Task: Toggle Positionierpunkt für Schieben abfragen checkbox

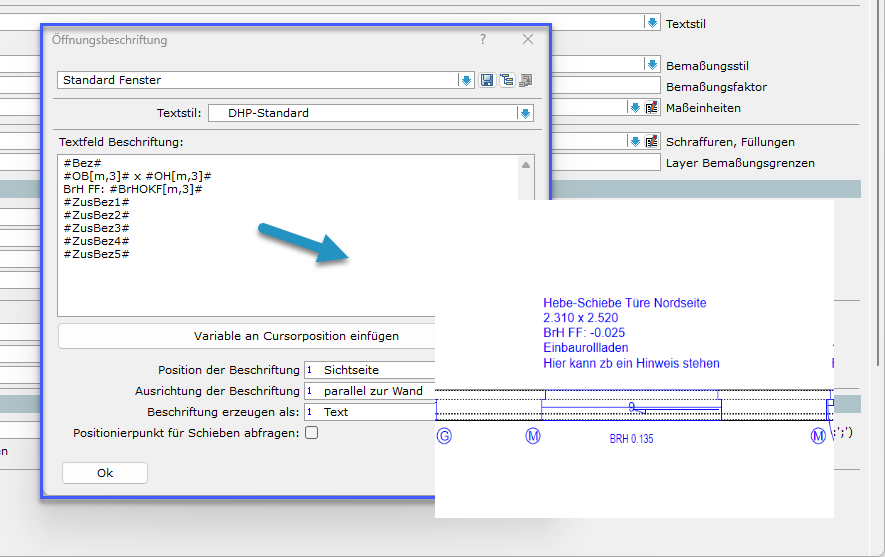Action: [312, 433]
